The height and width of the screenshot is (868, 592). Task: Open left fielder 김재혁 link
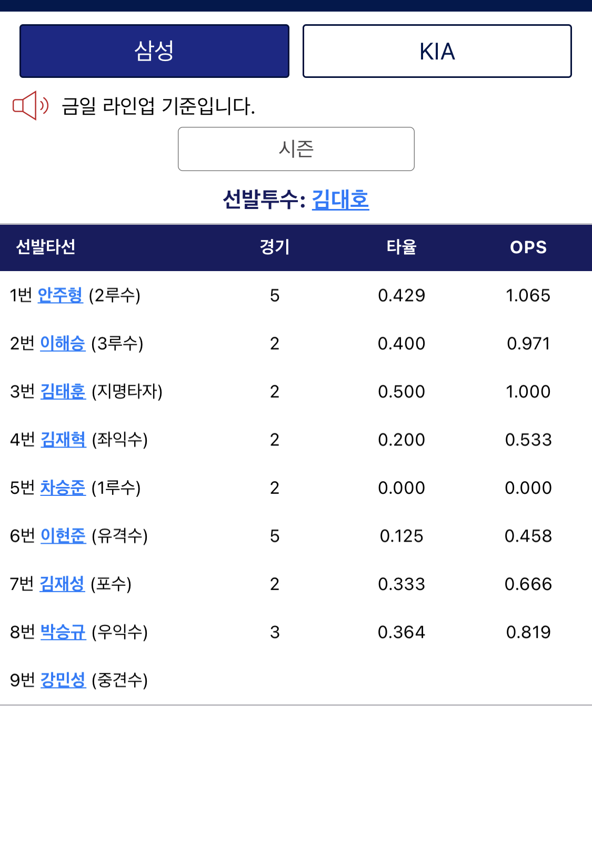click(63, 440)
